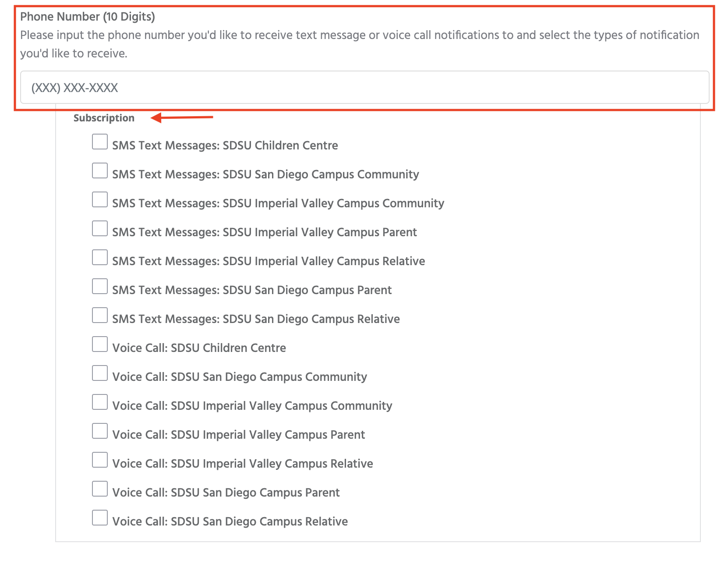Check SMS Text Messages: SDSU Children Centre
The height and width of the screenshot is (561, 728).
coord(100,142)
